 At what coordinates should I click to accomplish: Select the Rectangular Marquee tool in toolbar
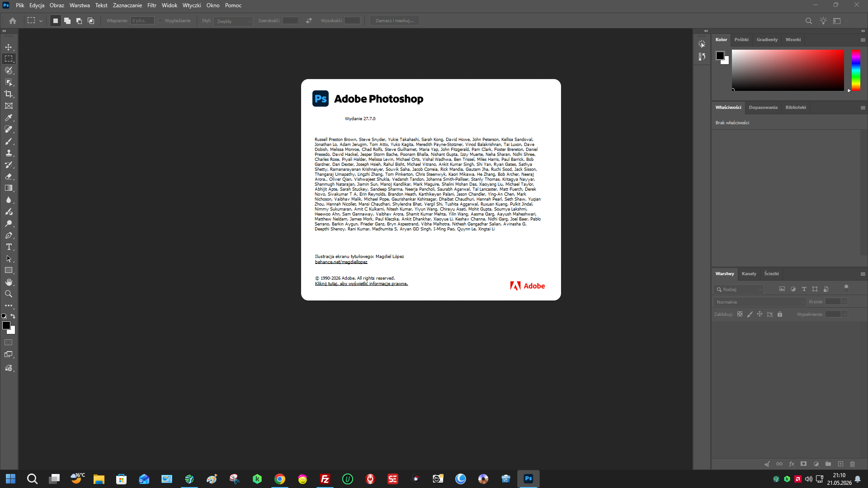(x=9, y=59)
